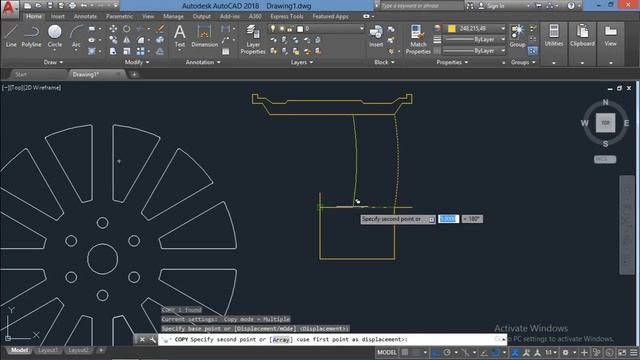
Task: Toggle ortho mode in status bar
Action: tap(436, 352)
